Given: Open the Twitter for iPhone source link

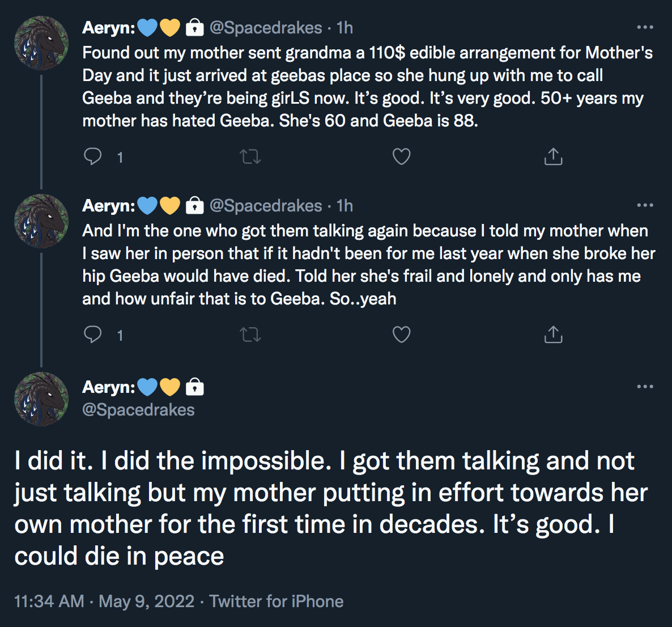Looking at the screenshot, I should coord(277,601).
